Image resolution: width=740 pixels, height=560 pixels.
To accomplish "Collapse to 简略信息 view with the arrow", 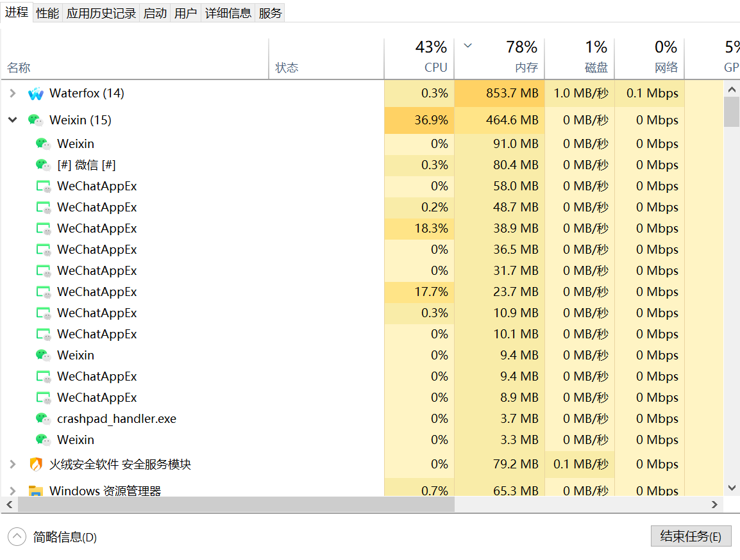I will click(17, 536).
